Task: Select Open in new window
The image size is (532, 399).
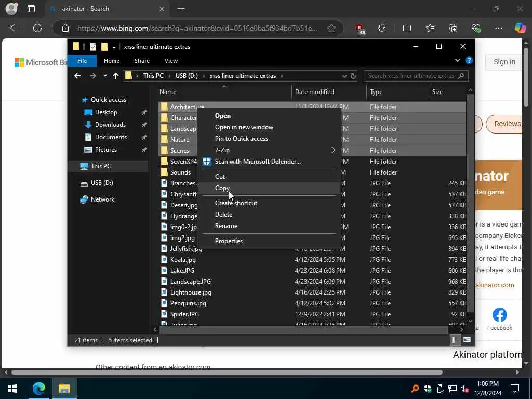Action: 244,127
